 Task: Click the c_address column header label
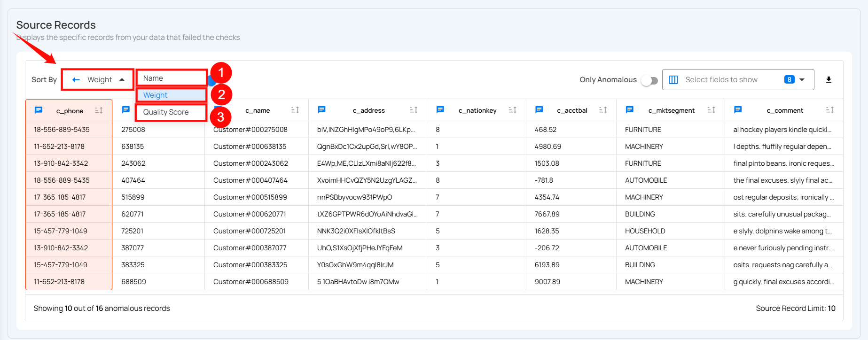(369, 111)
